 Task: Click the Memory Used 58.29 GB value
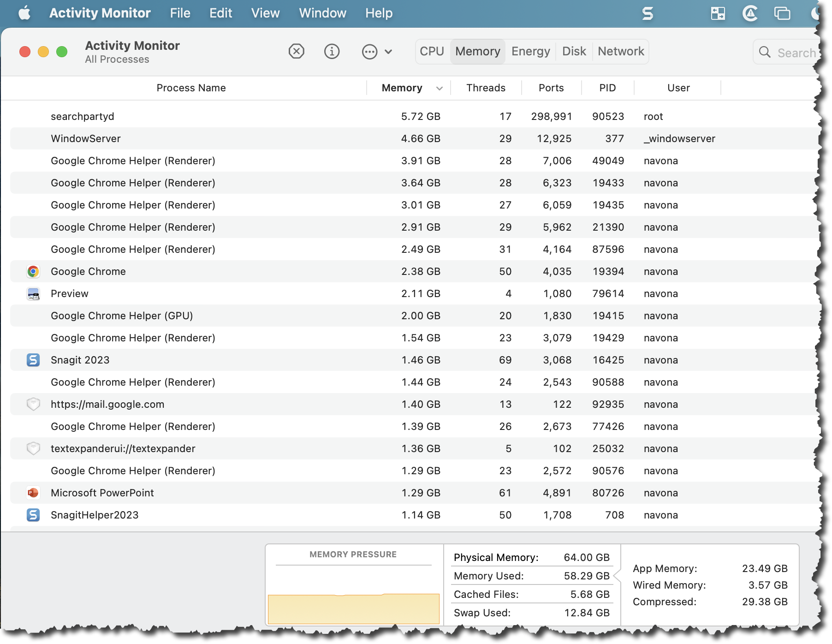587,576
